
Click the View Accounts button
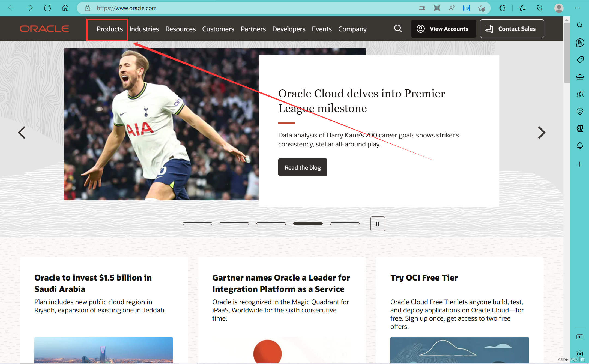[444, 29]
